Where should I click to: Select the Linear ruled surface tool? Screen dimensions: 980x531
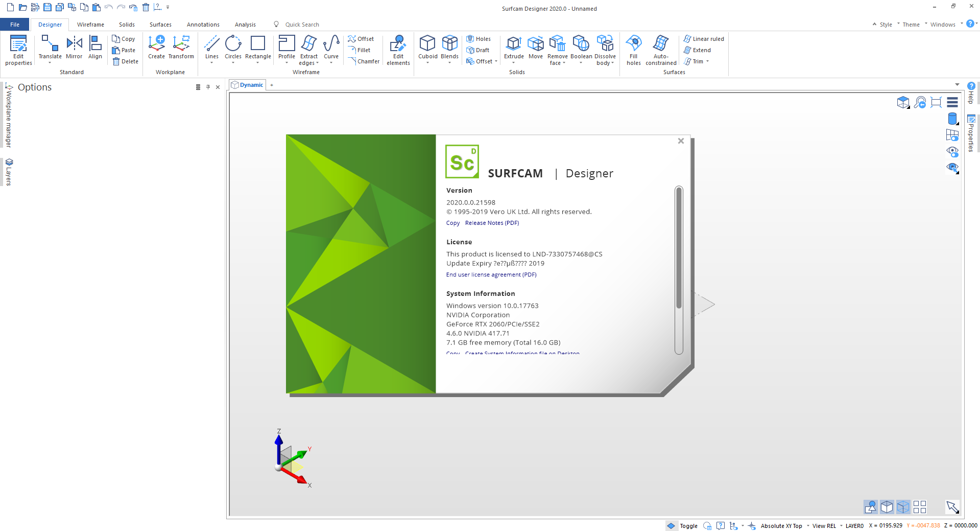coord(704,39)
